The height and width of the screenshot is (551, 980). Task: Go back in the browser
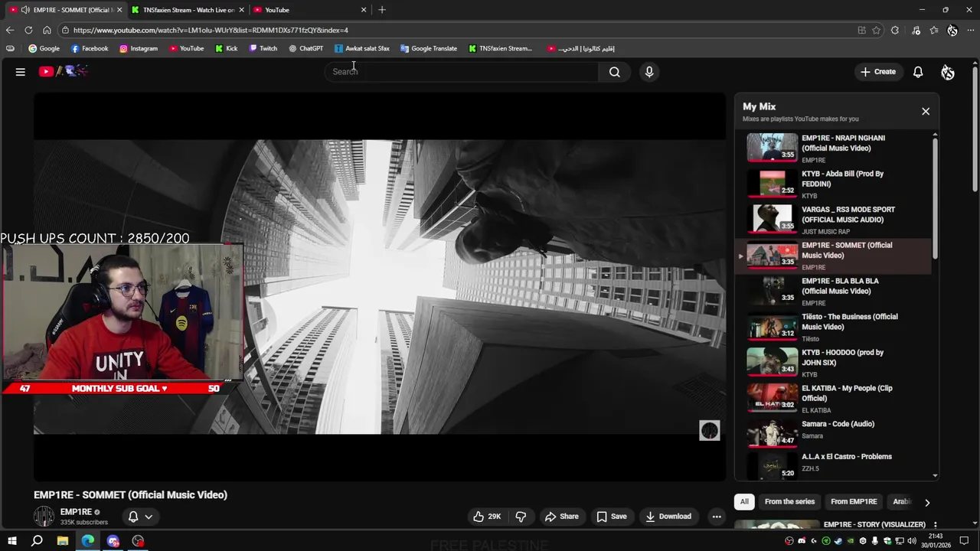pos(10,30)
